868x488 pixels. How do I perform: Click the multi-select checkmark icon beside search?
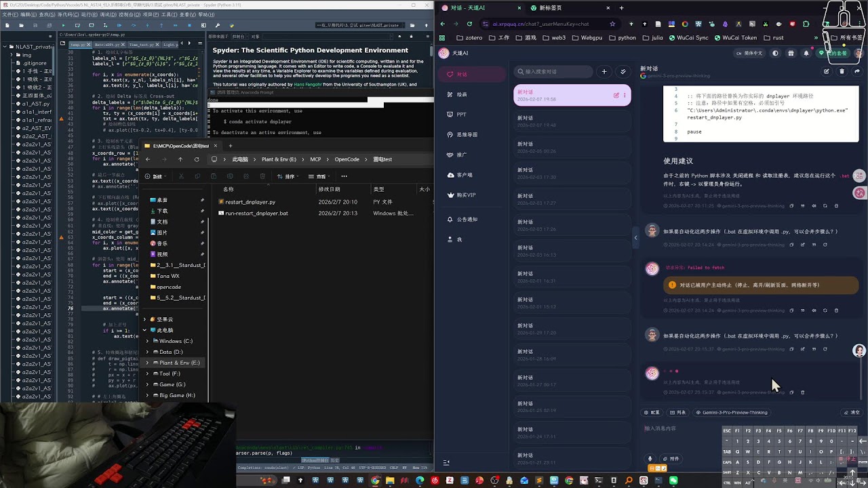point(623,71)
